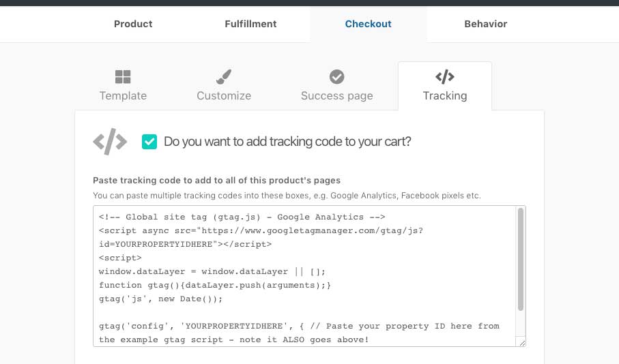Switch to the Fulfillment tab
619x364 pixels.
coord(250,24)
